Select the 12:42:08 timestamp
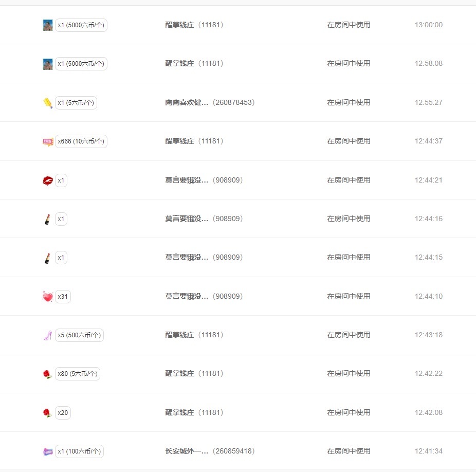476x472 pixels. click(x=429, y=412)
